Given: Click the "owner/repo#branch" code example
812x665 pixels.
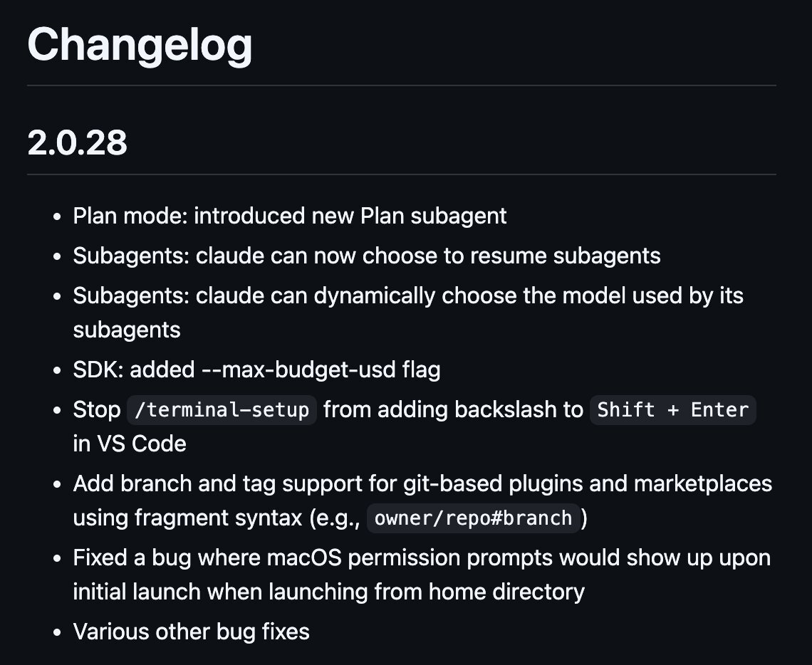Looking at the screenshot, I should 473,518.
